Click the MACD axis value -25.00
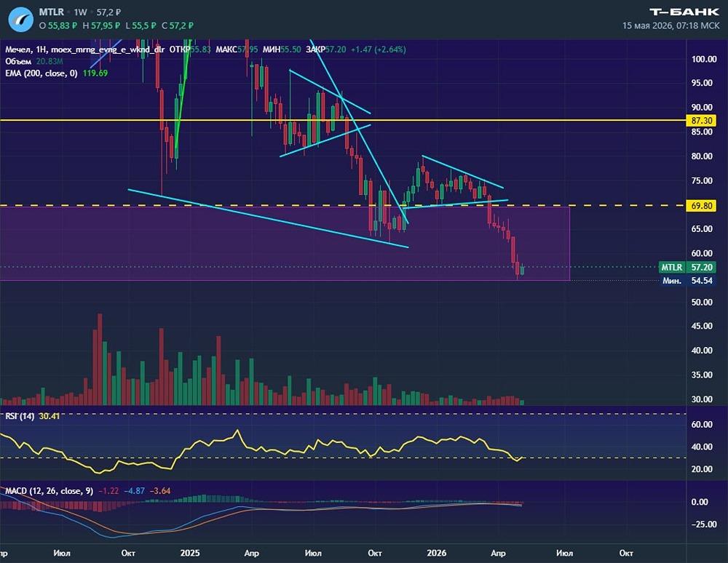Screen dimensions: 728x563 point(703,524)
